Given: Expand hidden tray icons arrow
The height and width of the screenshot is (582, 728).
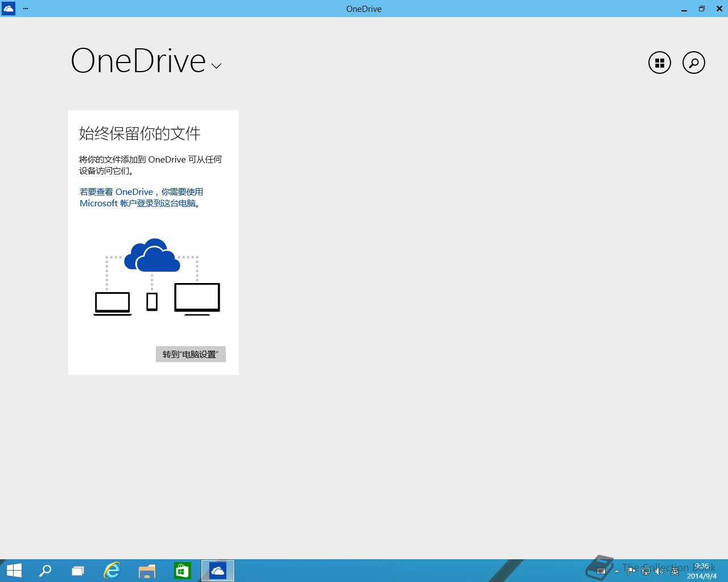Looking at the screenshot, I should pyautogui.click(x=617, y=571).
